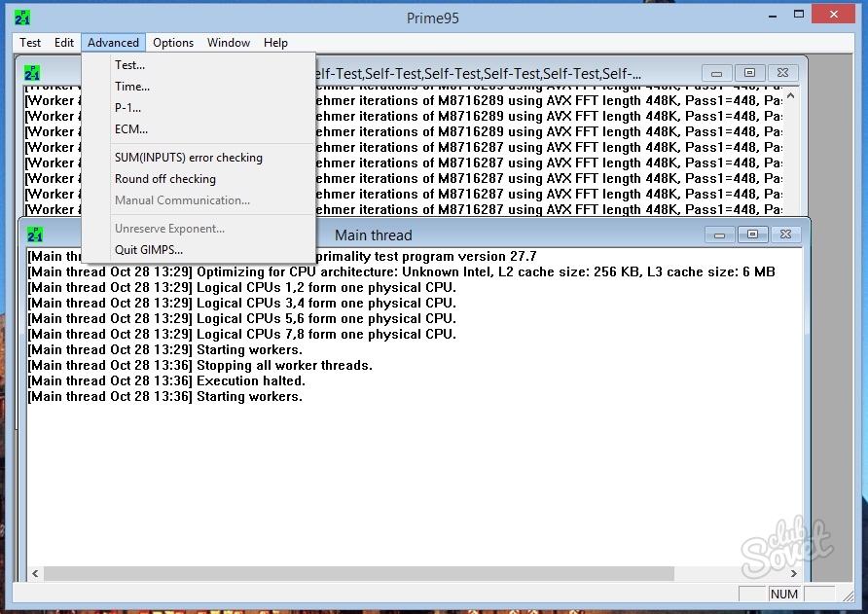This screenshot has width=868, height=614.
Task: Maximize the Main thread child window
Action: 751,235
